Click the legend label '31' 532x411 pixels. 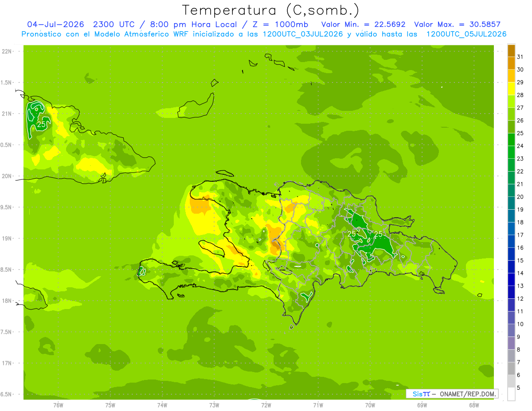pos(520,57)
